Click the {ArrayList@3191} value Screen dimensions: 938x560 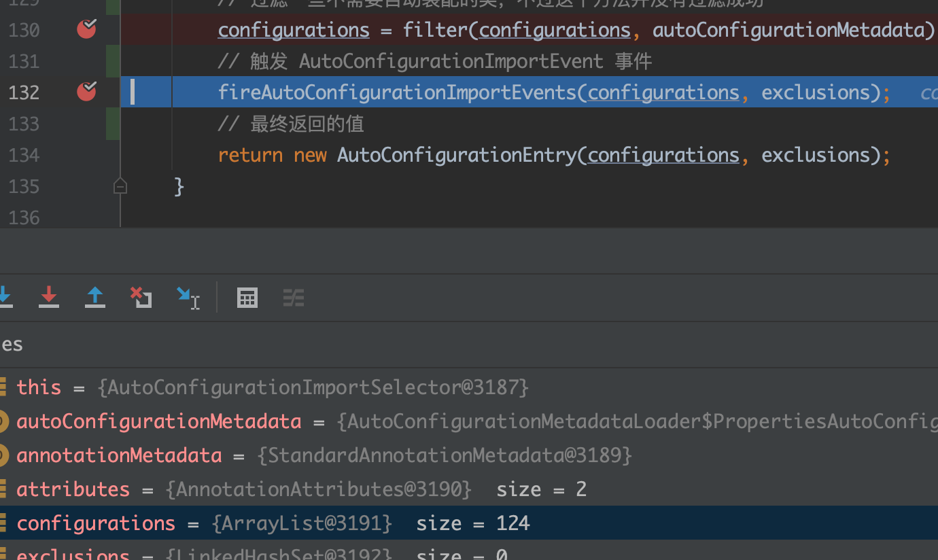[x=302, y=523]
